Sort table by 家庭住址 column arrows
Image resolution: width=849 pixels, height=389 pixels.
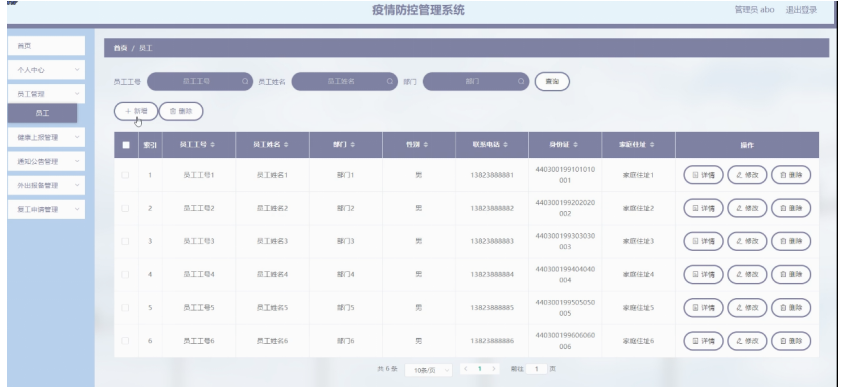[x=652, y=145]
